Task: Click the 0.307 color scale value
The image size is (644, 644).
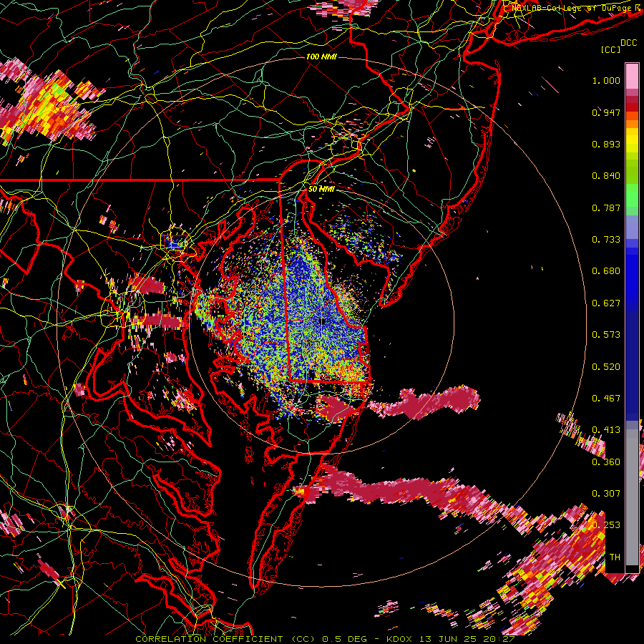Action: pyautogui.click(x=606, y=494)
